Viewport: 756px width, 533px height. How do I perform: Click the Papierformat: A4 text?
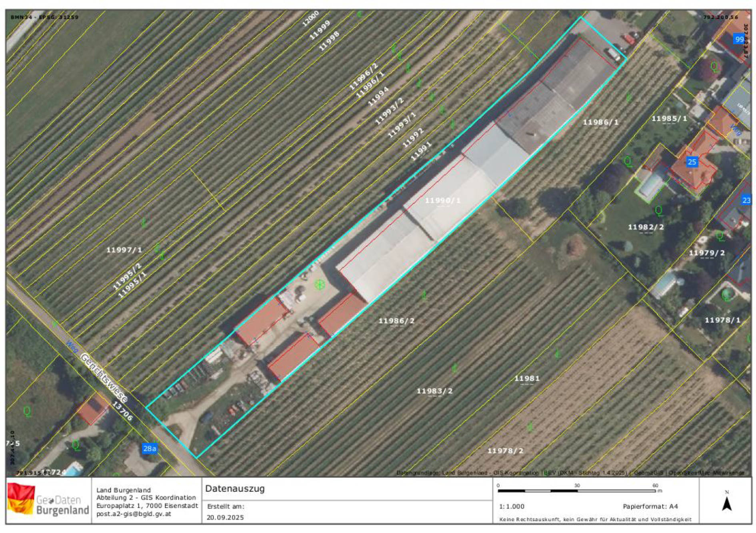(650, 506)
